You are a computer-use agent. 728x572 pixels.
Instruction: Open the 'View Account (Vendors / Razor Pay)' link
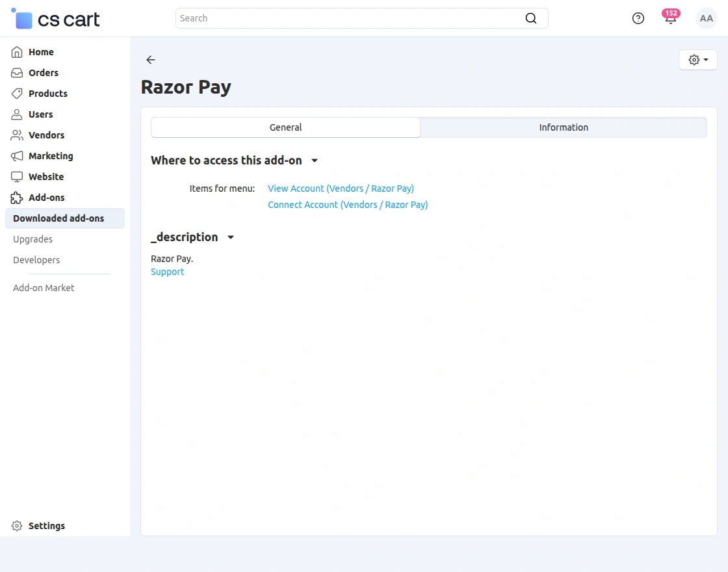[341, 188]
